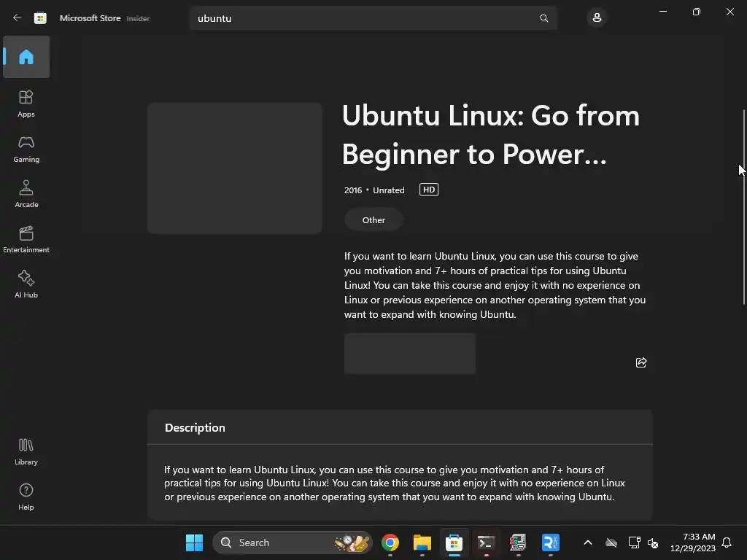The image size is (747, 560).
Task: Show hidden tray icons chevron
Action: coord(588,542)
